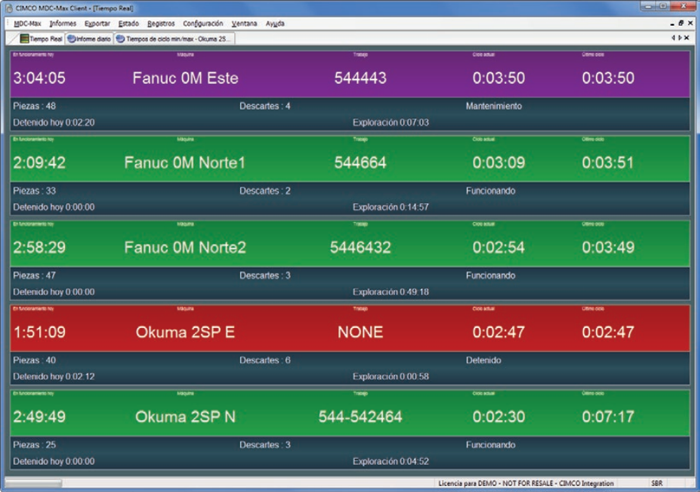The width and height of the screenshot is (700, 492).
Task: Click the Tiempos de ciclo tab icon
Action: click(x=120, y=39)
